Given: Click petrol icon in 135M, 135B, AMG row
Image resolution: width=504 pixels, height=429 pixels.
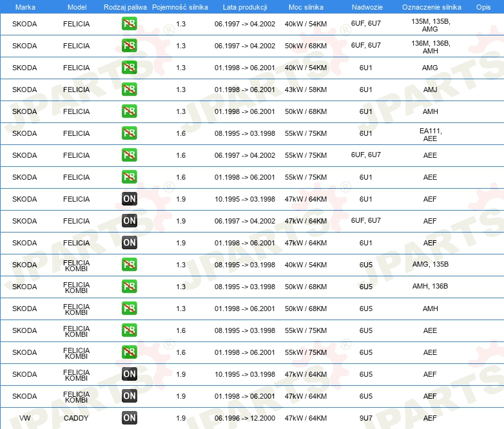Looking at the screenshot, I should click(129, 24).
